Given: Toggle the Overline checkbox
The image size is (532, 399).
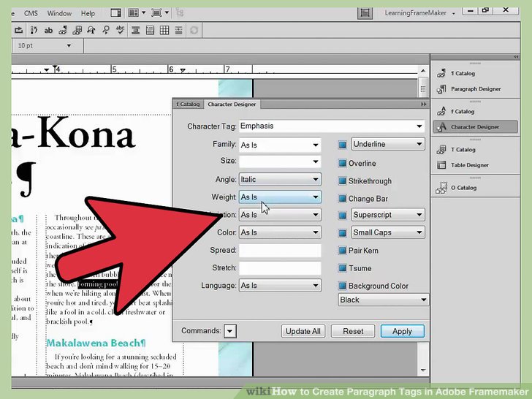Looking at the screenshot, I should (x=342, y=164).
